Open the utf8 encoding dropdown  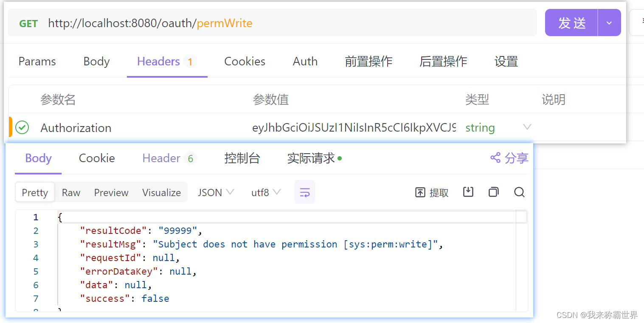(x=265, y=192)
